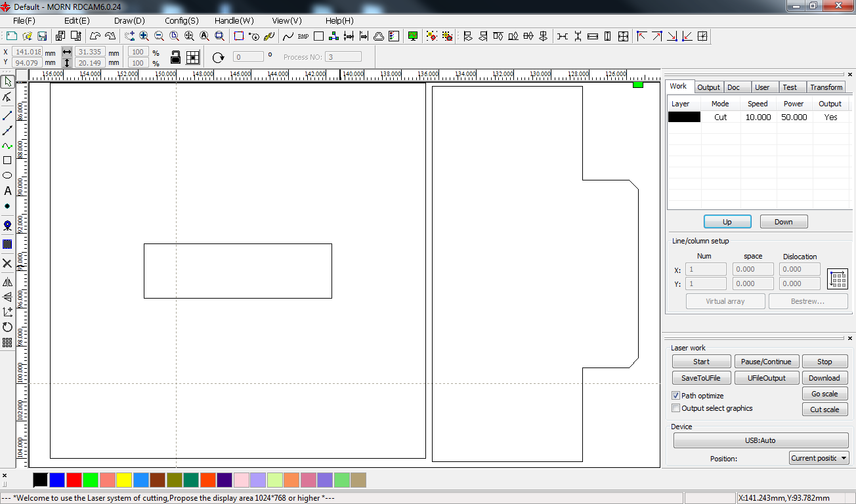Save the file using the floppy icon
This screenshot has width=856, height=504.
tap(42, 36)
